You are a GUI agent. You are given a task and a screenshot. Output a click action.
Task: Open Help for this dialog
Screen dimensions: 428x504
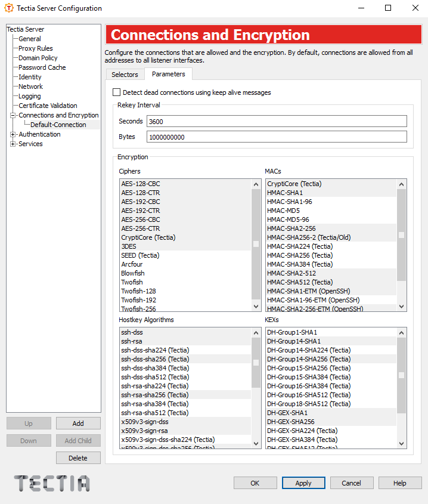pyautogui.click(x=399, y=483)
